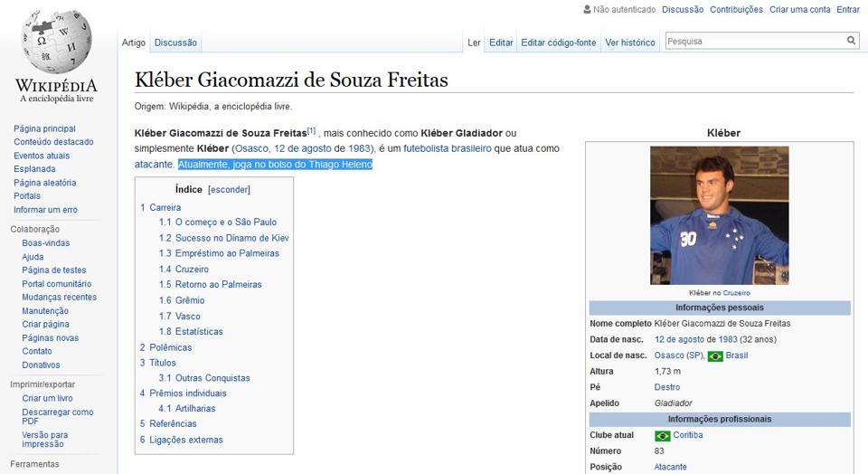Jump to 1.5 Retorno ao Palmeiras
Viewport: 868px width, 474px height.
pos(211,285)
